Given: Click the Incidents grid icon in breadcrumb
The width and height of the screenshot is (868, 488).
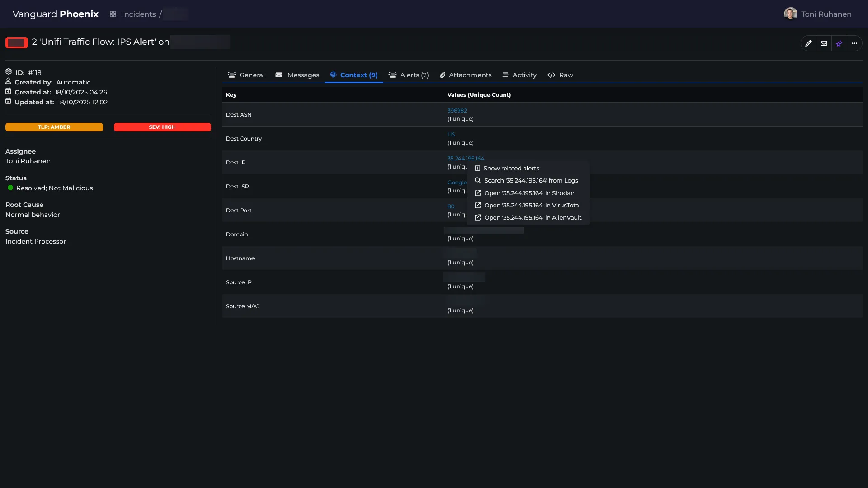Looking at the screenshot, I should [x=113, y=14].
